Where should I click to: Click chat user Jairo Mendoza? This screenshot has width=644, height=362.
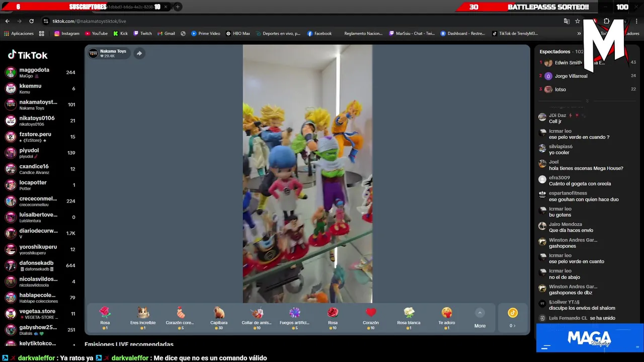pyautogui.click(x=566, y=224)
